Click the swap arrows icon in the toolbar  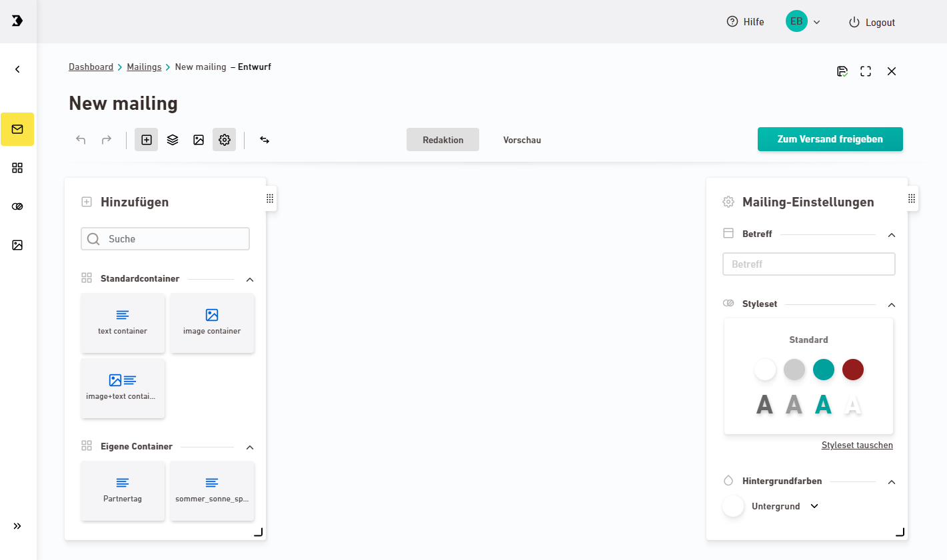[265, 140]
